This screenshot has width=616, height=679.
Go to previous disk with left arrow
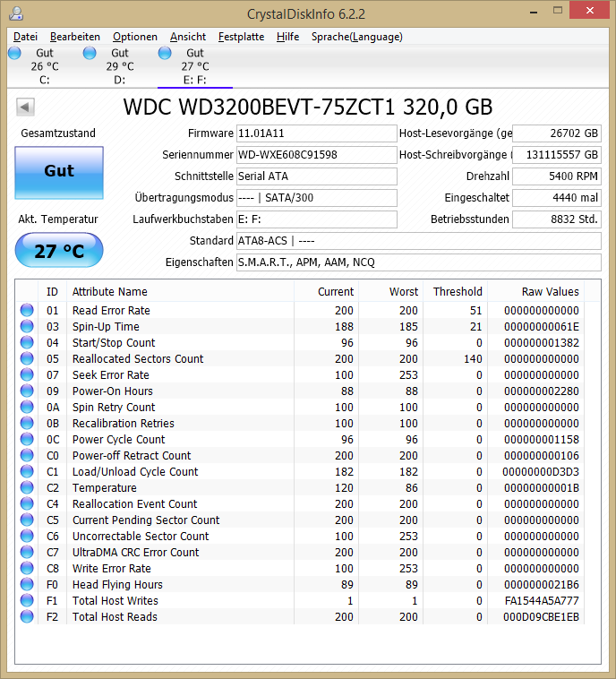coord(25,107)
